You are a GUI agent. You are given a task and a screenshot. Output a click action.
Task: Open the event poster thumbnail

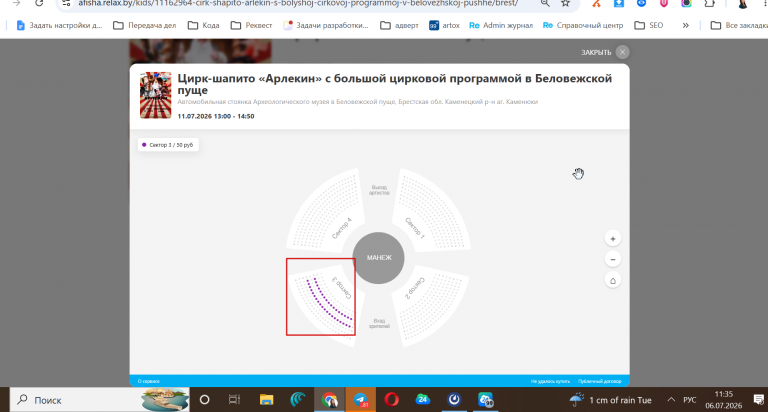pyautogui.click(x=156, y=96)
